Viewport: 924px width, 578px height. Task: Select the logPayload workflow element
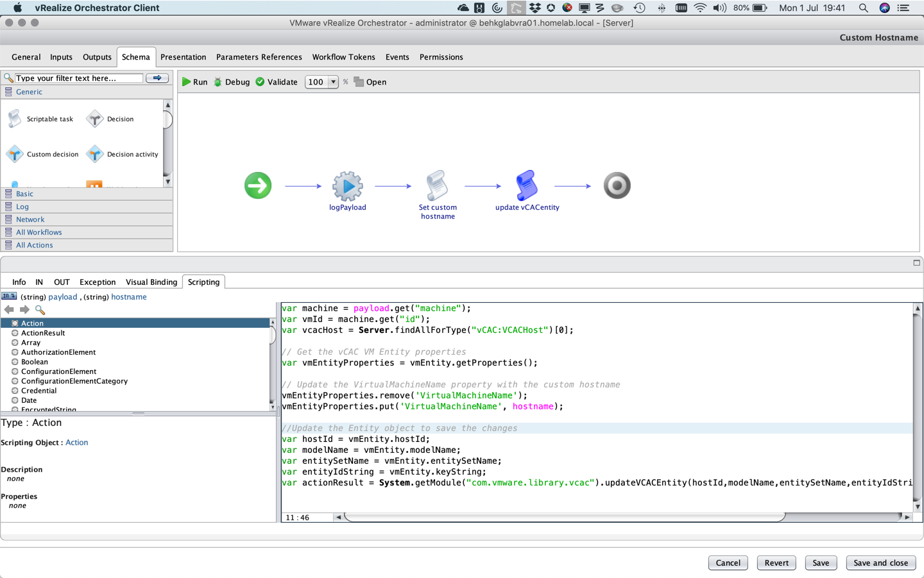348,186
